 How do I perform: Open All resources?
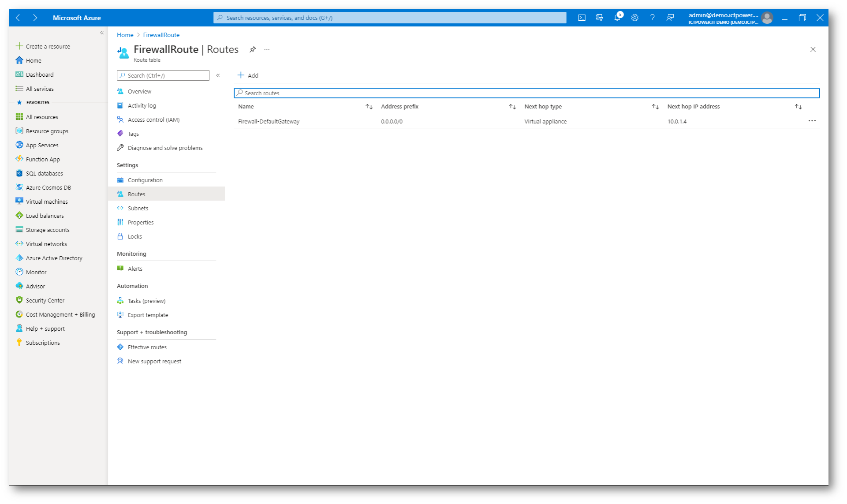point(42,117)
